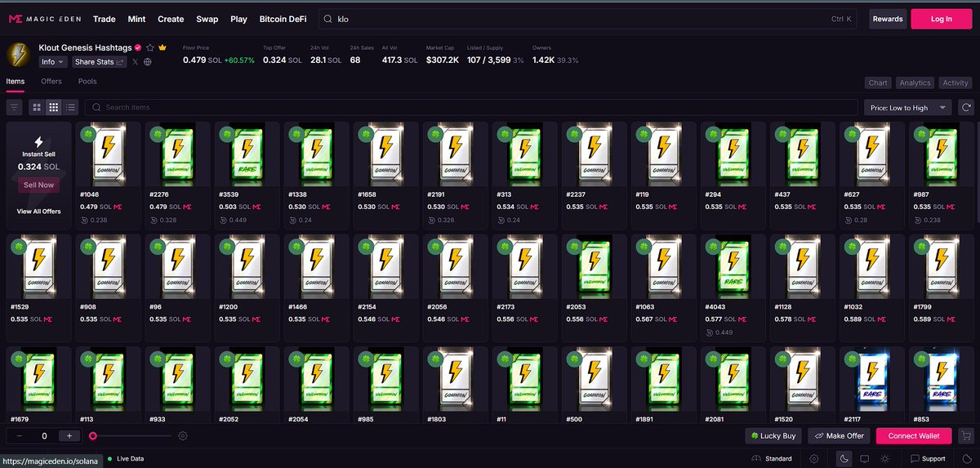Click Share Stats button
Image resolution: width=980 pixels, height=468 pixels.
100,62
